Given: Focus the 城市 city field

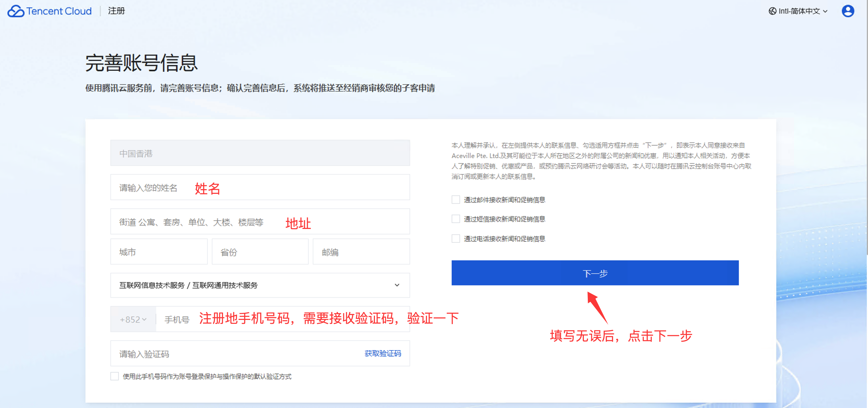Looking at the screenshot, I should point(159,252).
